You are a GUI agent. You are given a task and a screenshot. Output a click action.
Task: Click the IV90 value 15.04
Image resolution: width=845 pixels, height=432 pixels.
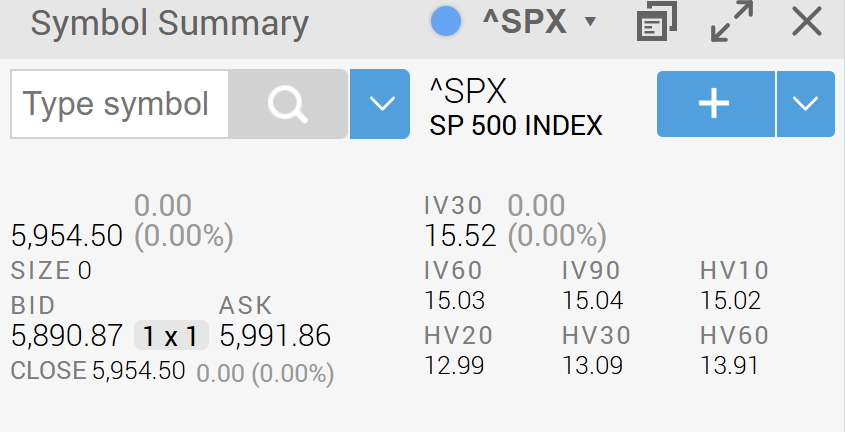593,301
